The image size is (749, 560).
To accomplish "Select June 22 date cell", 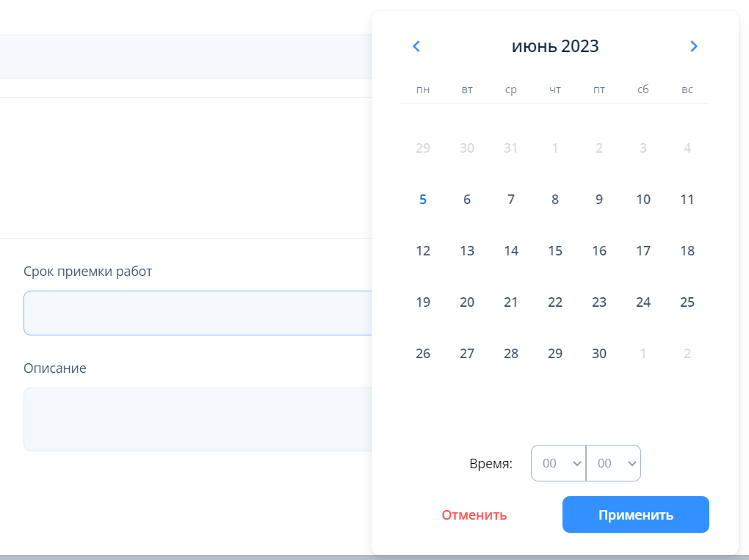I will point(555,302).
